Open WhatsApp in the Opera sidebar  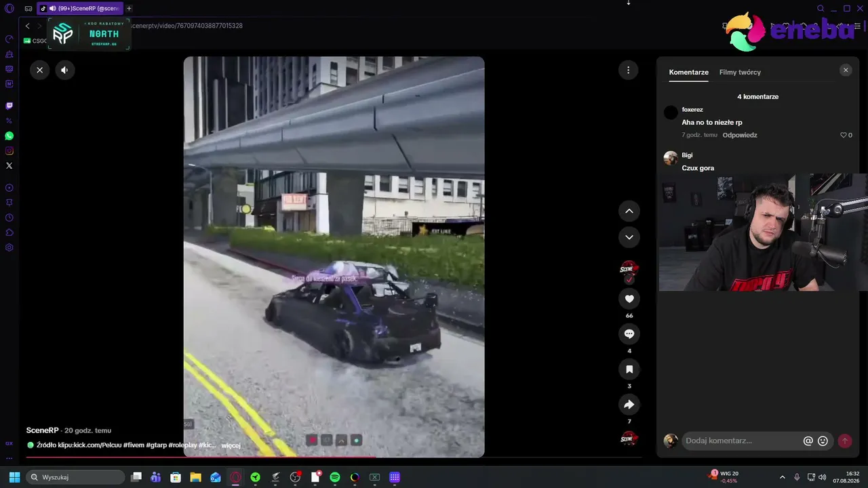pyautogui.click(x=9, y=136)
